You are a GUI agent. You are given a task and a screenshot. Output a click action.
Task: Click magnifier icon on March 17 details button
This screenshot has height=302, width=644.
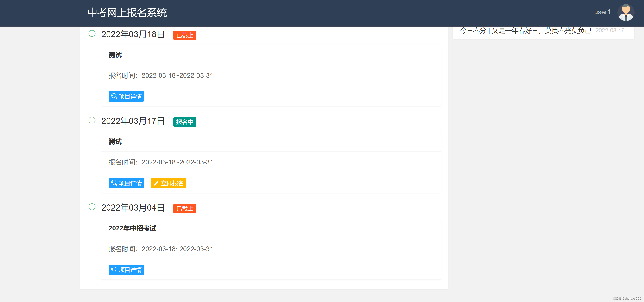(x=114, y=183)
